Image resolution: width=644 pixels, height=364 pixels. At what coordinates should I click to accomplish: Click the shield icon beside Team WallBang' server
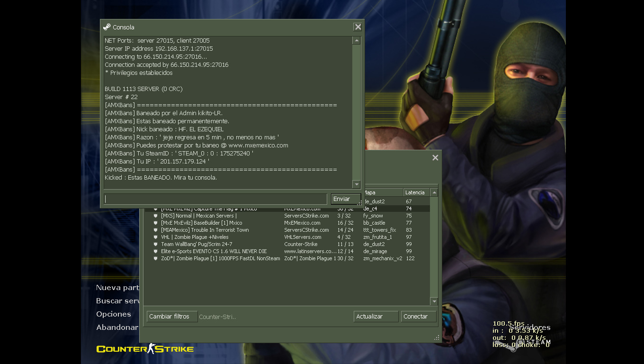(155, 244)
